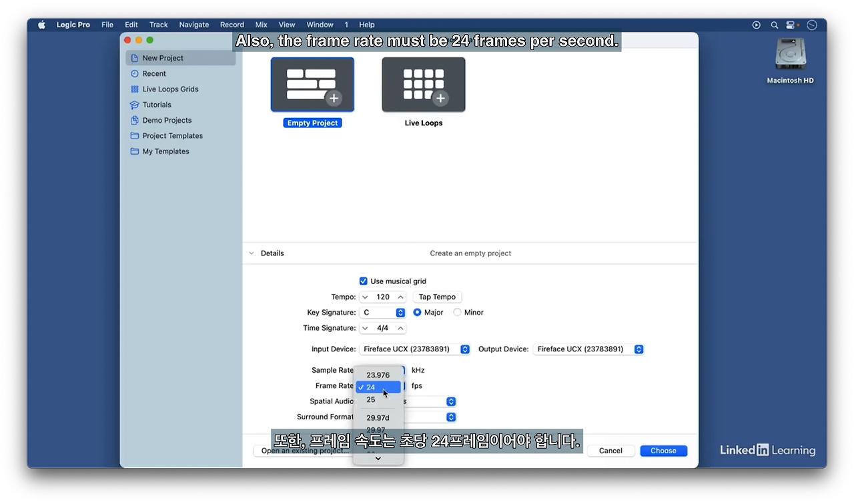The image size is (854, 504).
Task: Select Tutorials in sidebar
Action: (181, 105)
